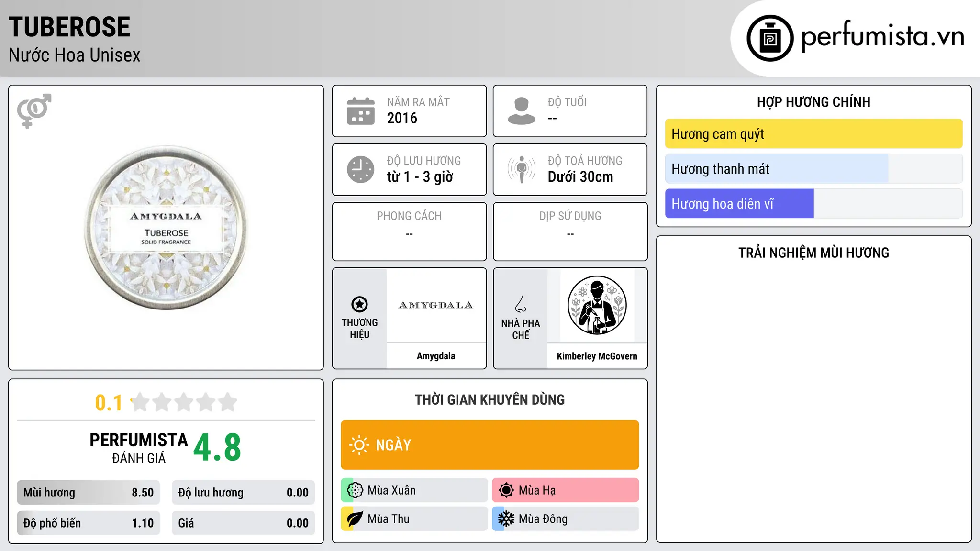Image resolution: width=980 pixels, height=551 pixels.
Task: Click the launch year value 2016
Action: point(402,118)
